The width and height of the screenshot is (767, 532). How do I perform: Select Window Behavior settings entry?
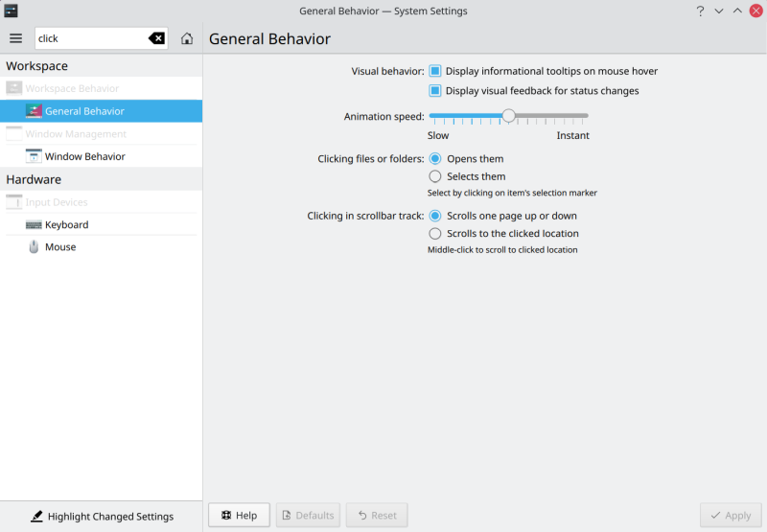point(84,156)
